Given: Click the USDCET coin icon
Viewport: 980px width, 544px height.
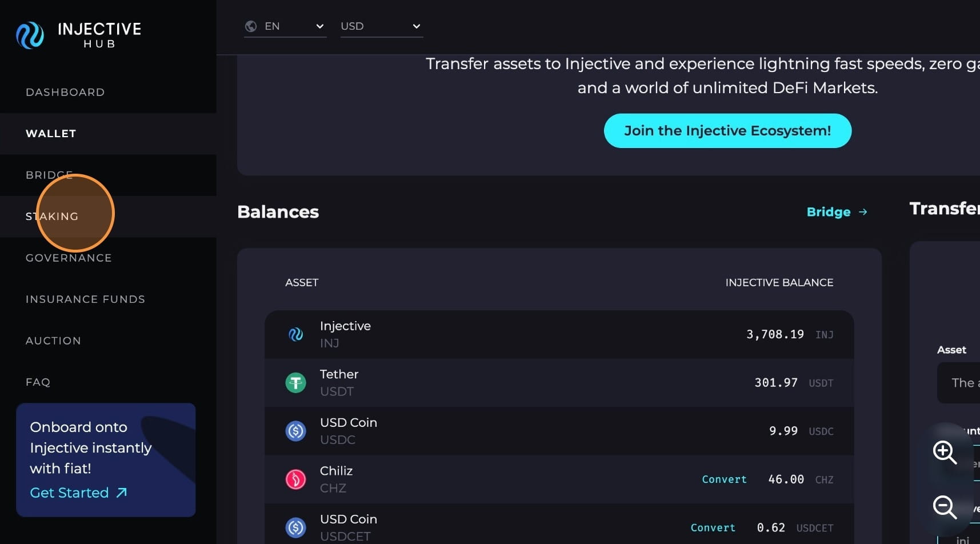Looking at the screenshot, I should (x=295, y=527).
